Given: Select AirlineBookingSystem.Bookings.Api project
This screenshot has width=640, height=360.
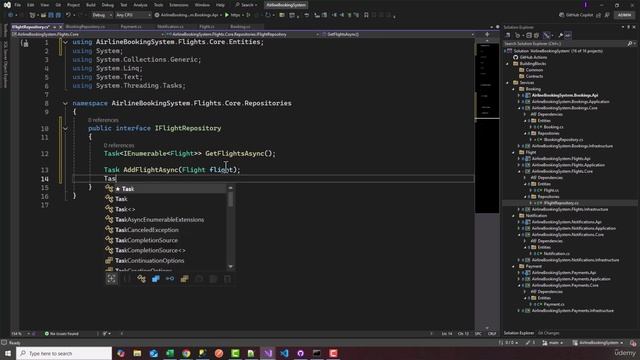Looking at the screenshot, I should [x=564, y=96].
